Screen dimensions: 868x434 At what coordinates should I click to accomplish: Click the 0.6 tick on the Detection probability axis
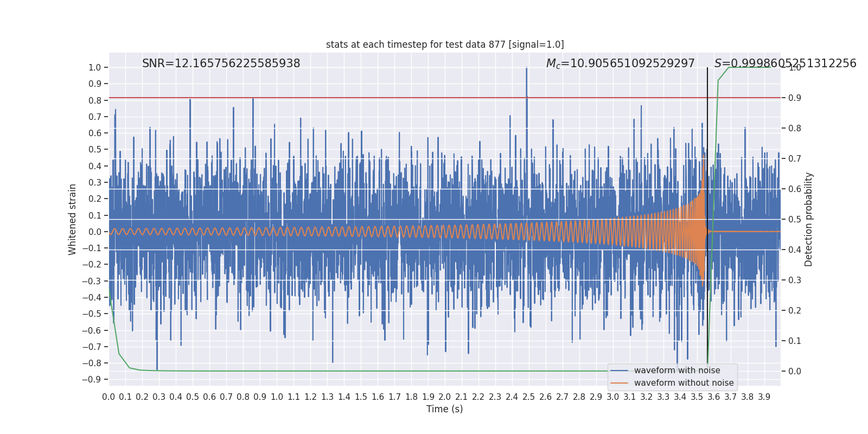pos(795,189)
